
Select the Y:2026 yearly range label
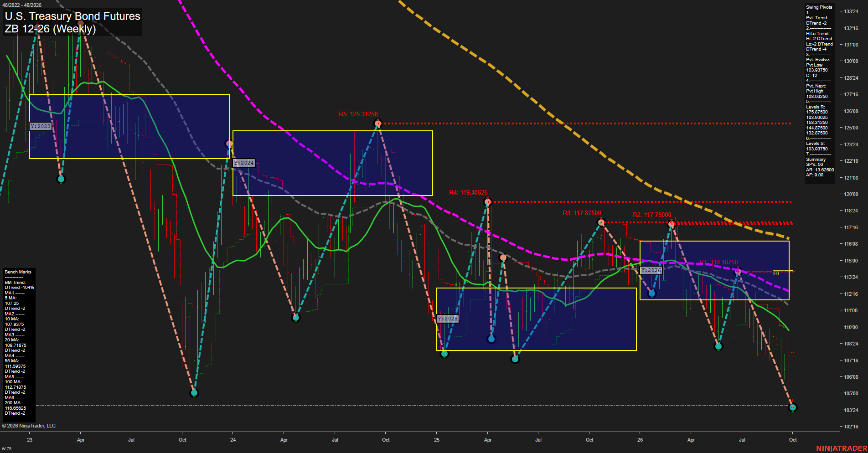pos(651,270)
